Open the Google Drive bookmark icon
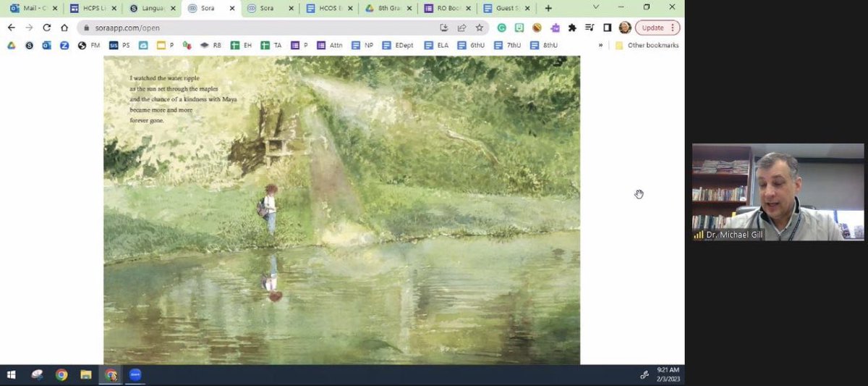 pos(11,45)
